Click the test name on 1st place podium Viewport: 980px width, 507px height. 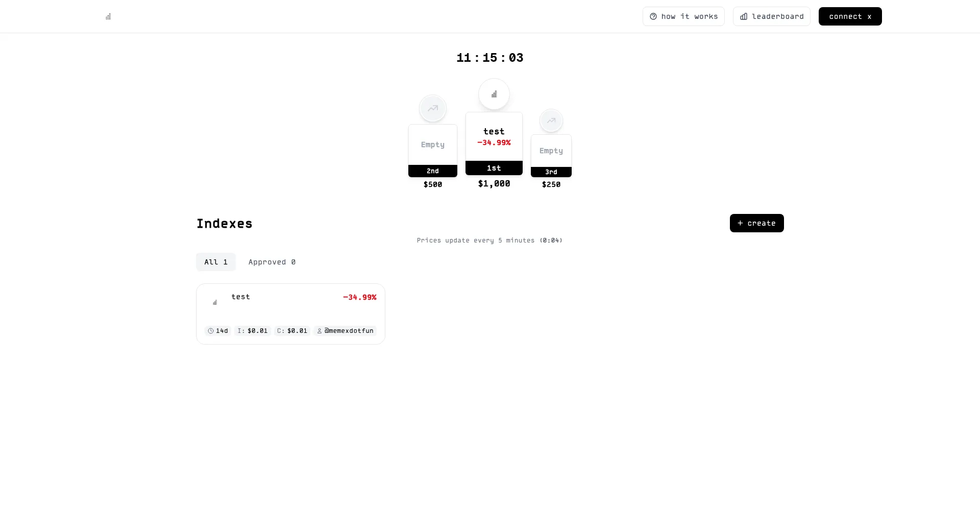(494, 132)
